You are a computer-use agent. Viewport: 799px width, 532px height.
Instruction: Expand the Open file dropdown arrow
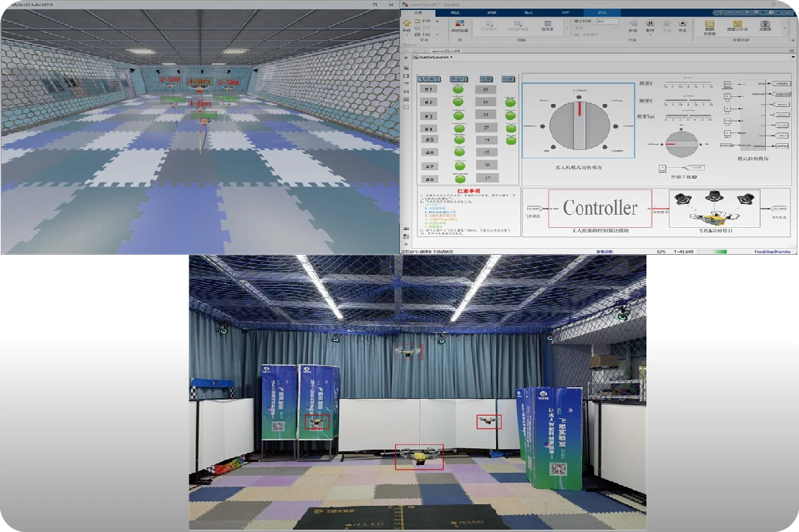[437, 21]
